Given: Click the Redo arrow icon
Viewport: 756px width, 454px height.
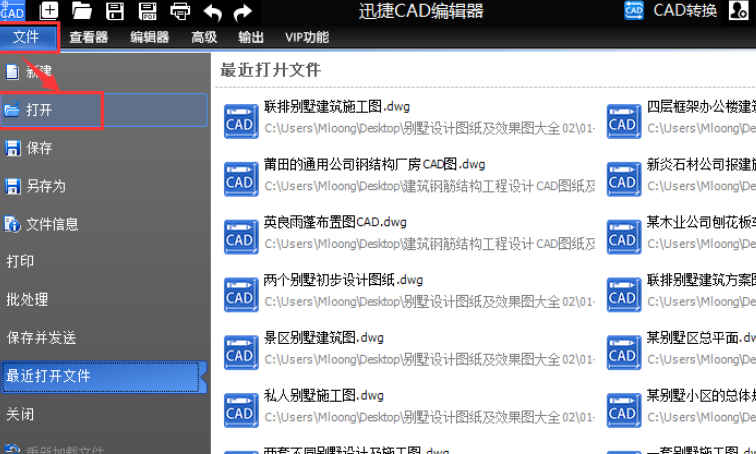Looking at the screenshot, I should click(x=243, y=12).
